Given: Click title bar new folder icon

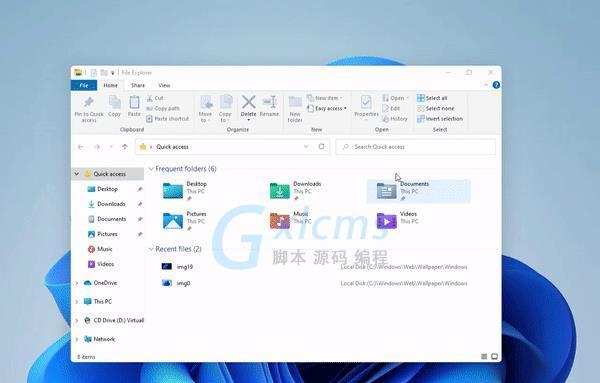Looking at the screenshot, I should pos(104,73).
